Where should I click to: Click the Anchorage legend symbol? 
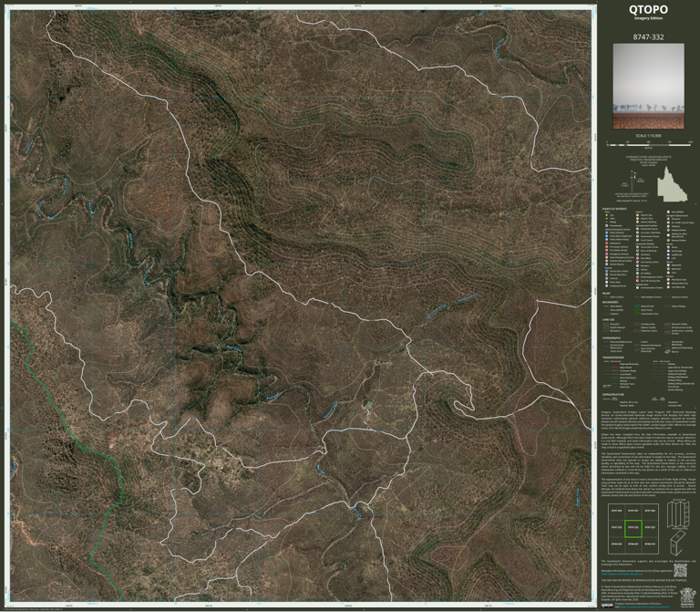coord(668,251)
